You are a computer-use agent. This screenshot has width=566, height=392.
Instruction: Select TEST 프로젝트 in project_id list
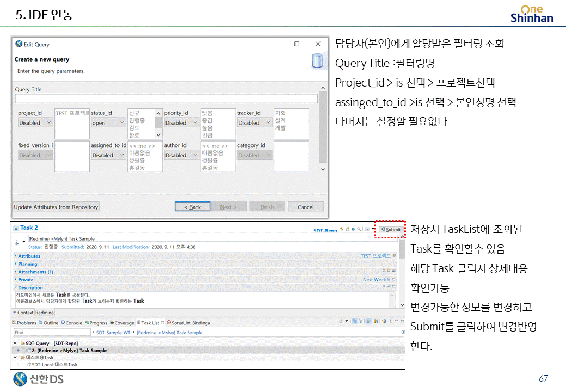pyautogui.click(x=72, y=113)
